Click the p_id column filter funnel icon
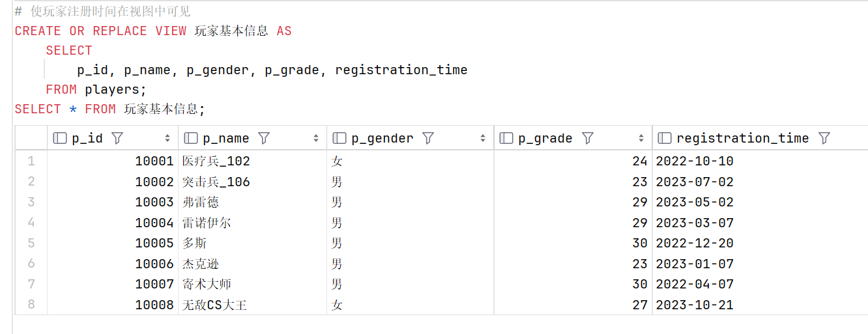Screen dimensions: 868x334 [x=117, y=138]
